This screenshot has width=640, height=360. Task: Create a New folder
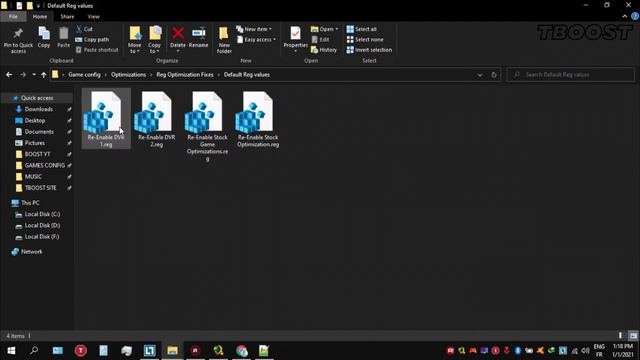click(x=224, y=40)
